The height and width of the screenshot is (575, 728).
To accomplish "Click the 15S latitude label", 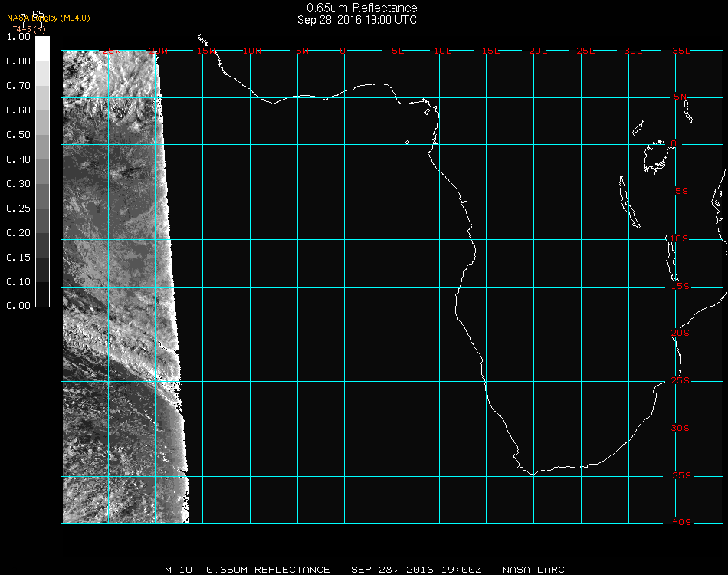I will (x=680, y=287).
